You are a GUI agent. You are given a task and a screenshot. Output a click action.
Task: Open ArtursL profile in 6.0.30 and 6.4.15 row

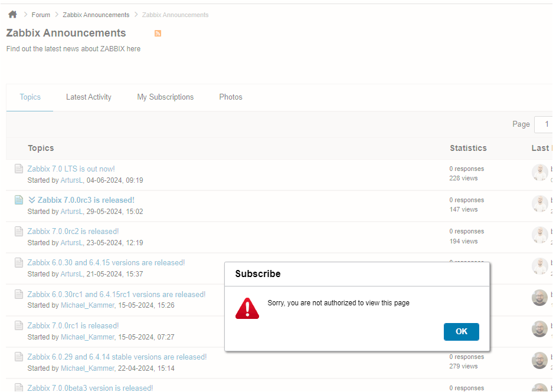coord(72,274)
